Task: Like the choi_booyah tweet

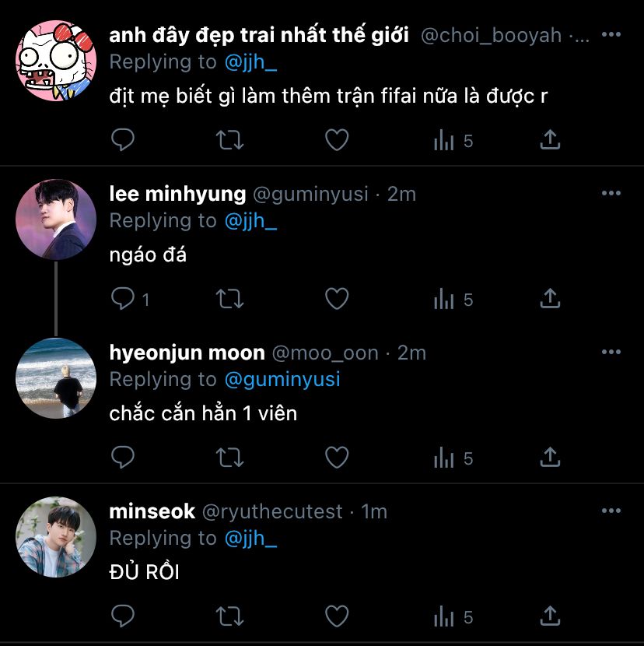Action: pos(337,139)
